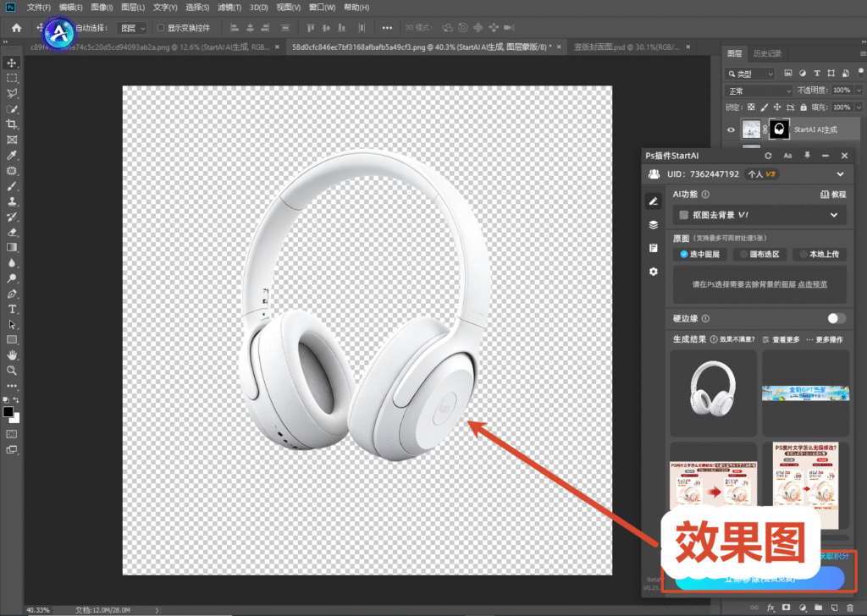Select the Polygonal Lasso tool
Viewport: 867px width, 616px height.
point(12,93)
